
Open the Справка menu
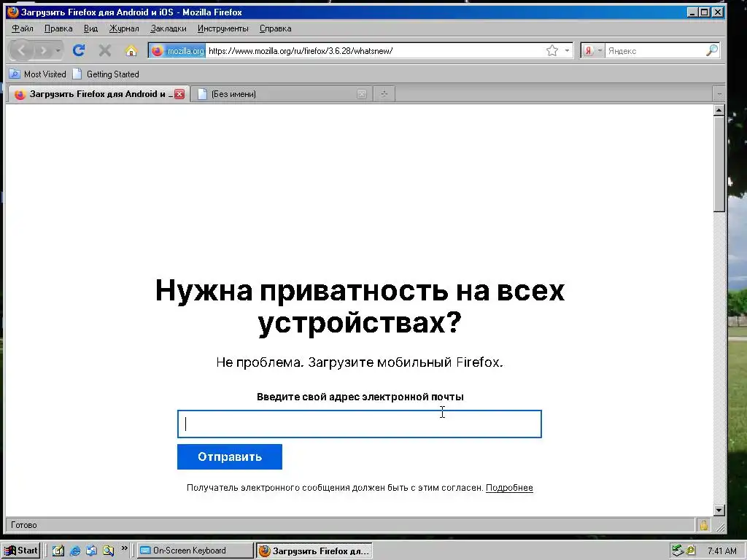tap(275, 28)
